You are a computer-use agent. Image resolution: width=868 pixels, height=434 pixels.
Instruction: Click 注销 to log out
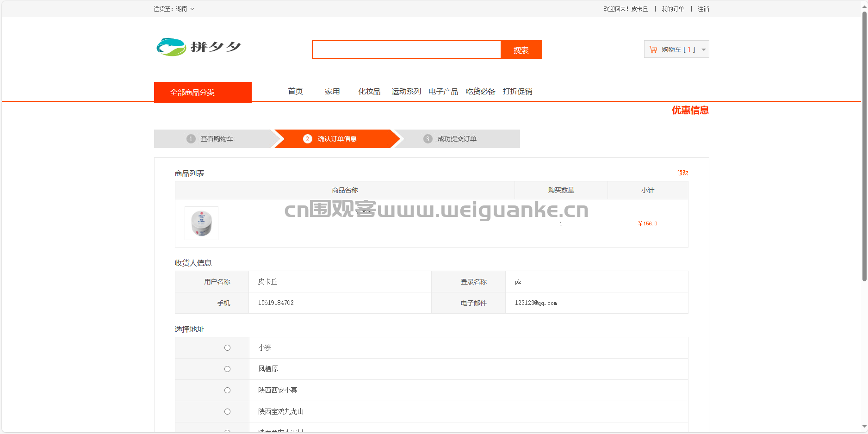(x=703, y=9)
